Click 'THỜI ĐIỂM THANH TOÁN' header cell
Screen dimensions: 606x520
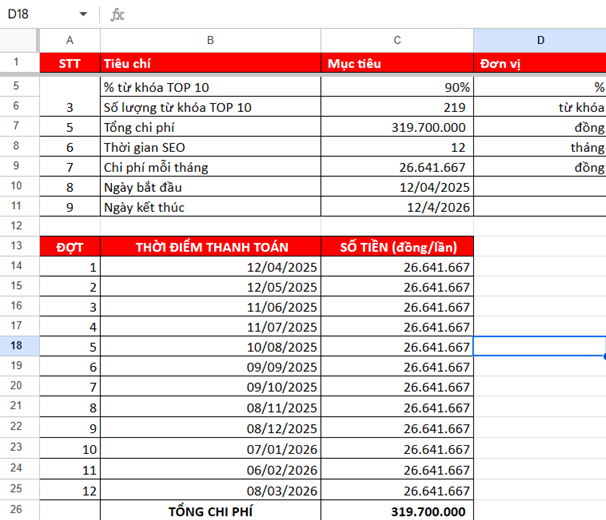211,247
